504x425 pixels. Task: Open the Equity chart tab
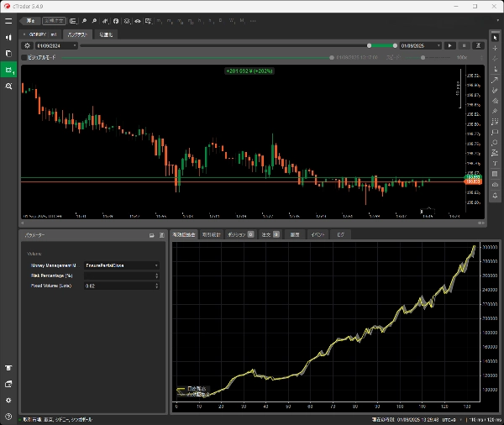[x=184, y=234]
